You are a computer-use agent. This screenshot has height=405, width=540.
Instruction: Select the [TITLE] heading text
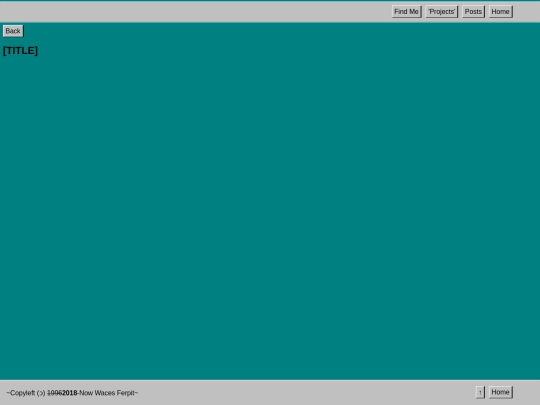click(20, 51)
